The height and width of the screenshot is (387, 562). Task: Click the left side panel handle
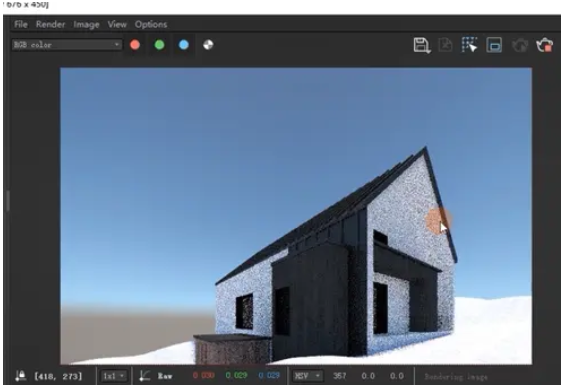[8, 201]
